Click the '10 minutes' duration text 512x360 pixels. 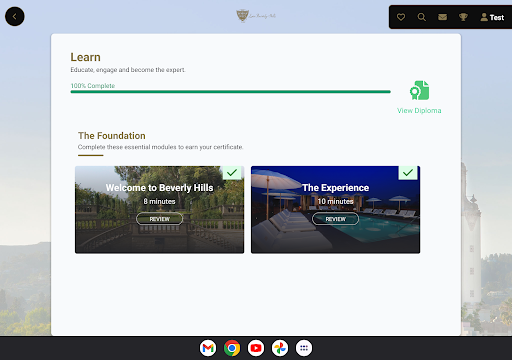click(x=335, y=201)
